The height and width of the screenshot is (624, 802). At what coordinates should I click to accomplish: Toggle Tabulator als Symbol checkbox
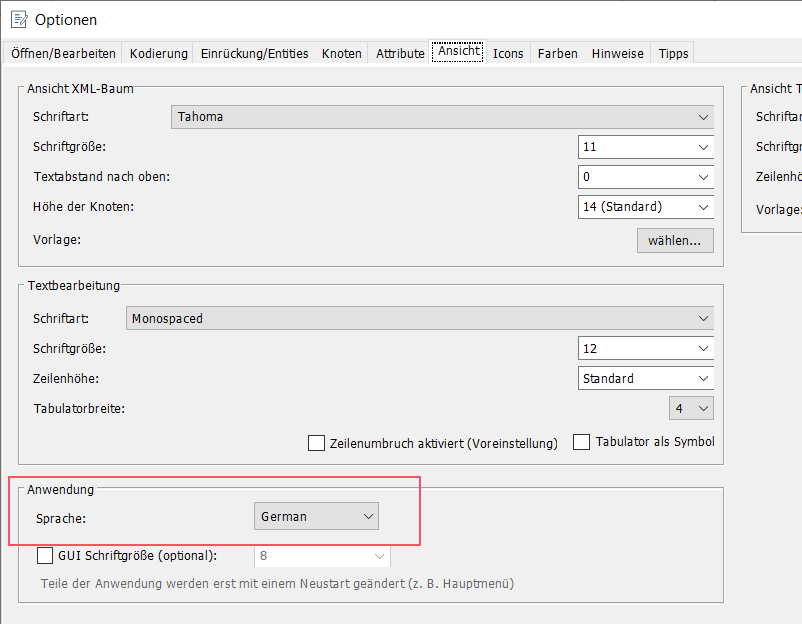(582, 442)
